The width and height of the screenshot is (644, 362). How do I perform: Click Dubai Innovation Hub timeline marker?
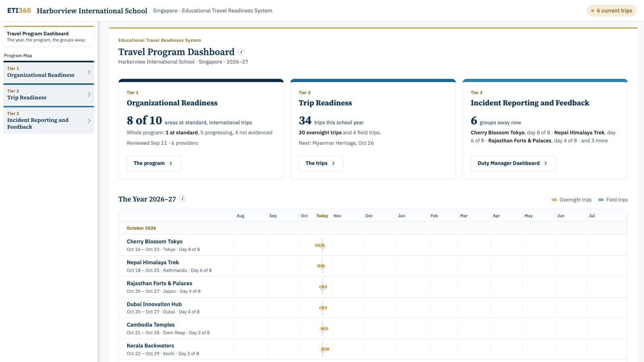[323, 308]
